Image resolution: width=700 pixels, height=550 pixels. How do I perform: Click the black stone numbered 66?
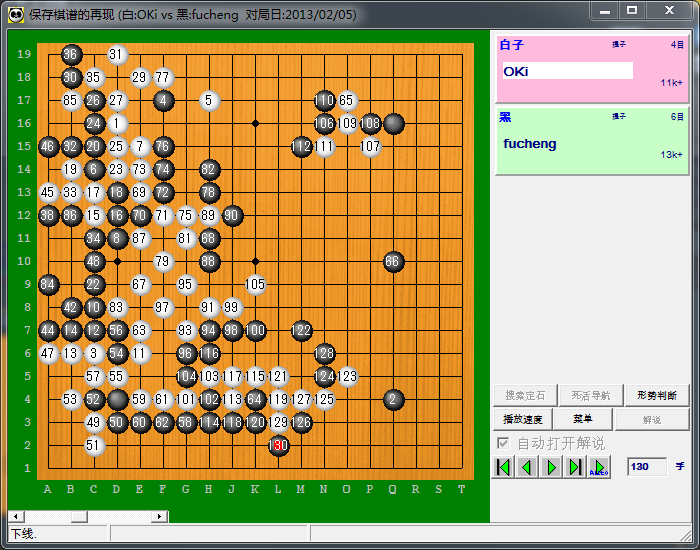393,262
